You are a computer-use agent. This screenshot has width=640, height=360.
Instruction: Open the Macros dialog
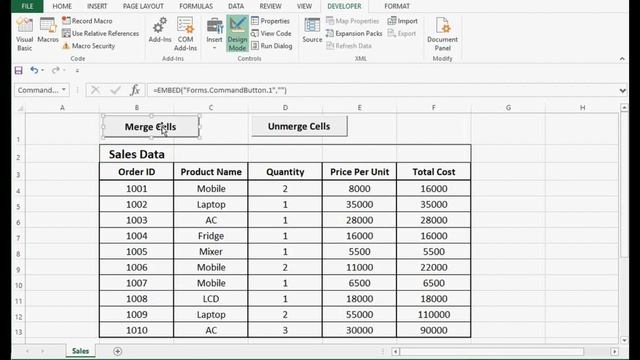click(x=48, y=31)
